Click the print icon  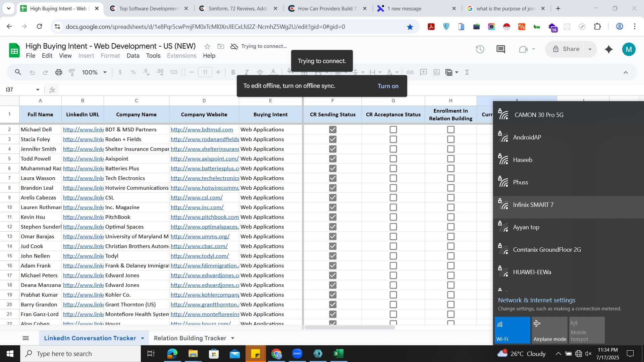59,72
